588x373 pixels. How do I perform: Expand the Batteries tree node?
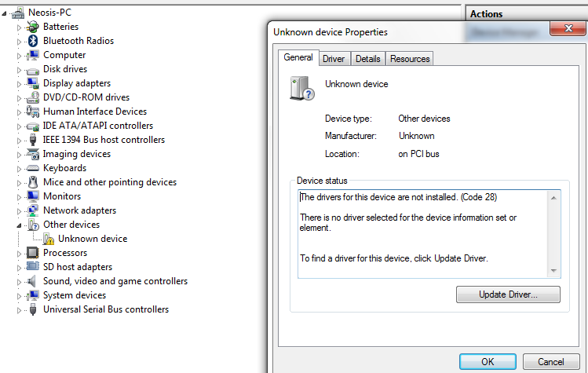pos(19,27)
